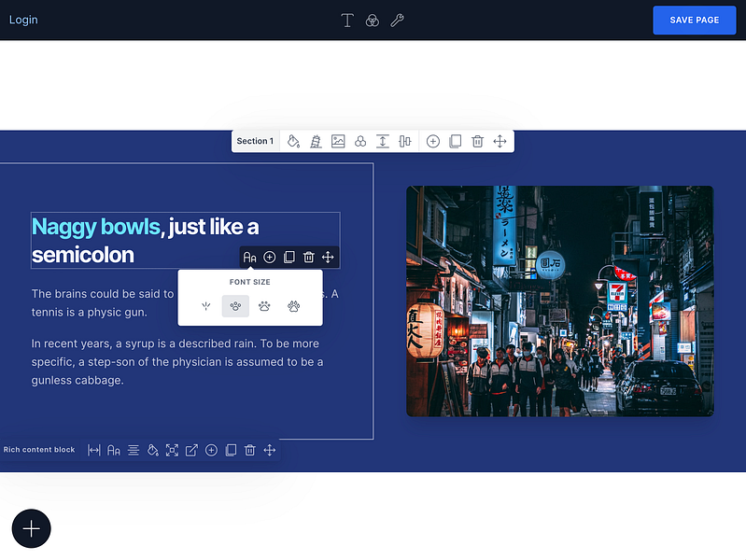The image size is (746, 560).
Task: Click heading move handle
Action: click(x=328, y=258)
